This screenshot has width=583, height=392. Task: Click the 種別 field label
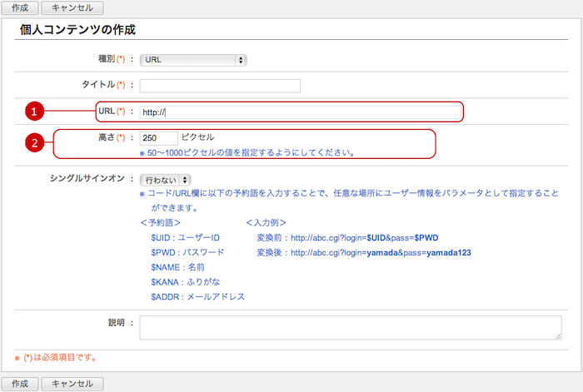107,60
